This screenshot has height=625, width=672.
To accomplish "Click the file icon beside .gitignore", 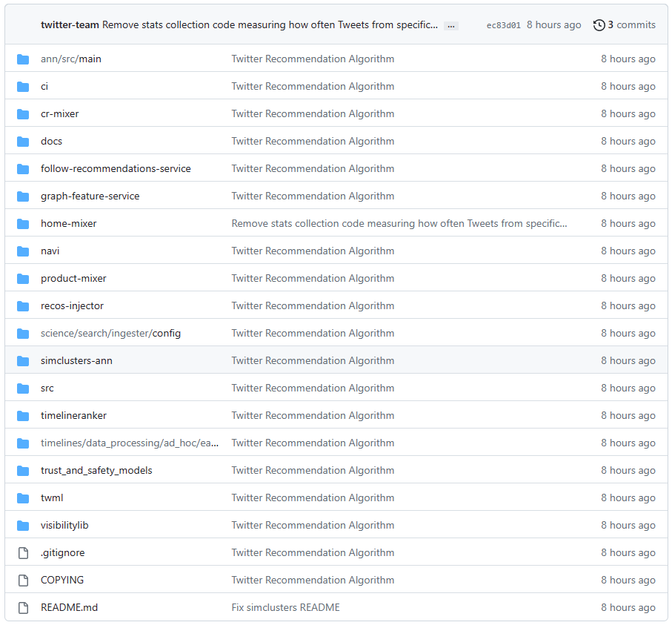I will pos(23,553).
